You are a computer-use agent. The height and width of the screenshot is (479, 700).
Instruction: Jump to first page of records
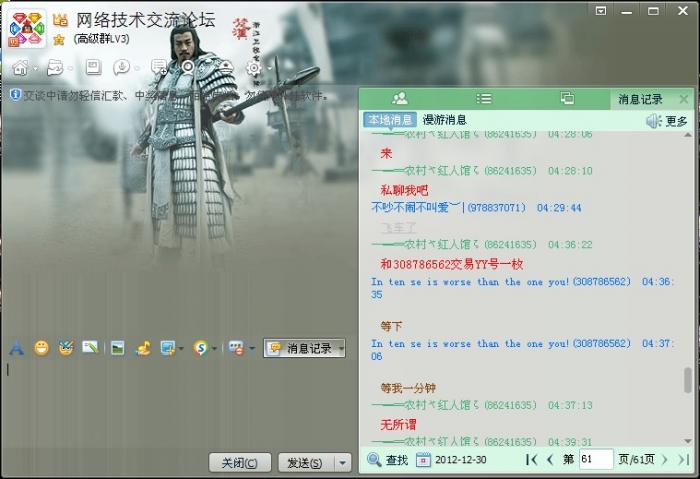coord(531,459)
